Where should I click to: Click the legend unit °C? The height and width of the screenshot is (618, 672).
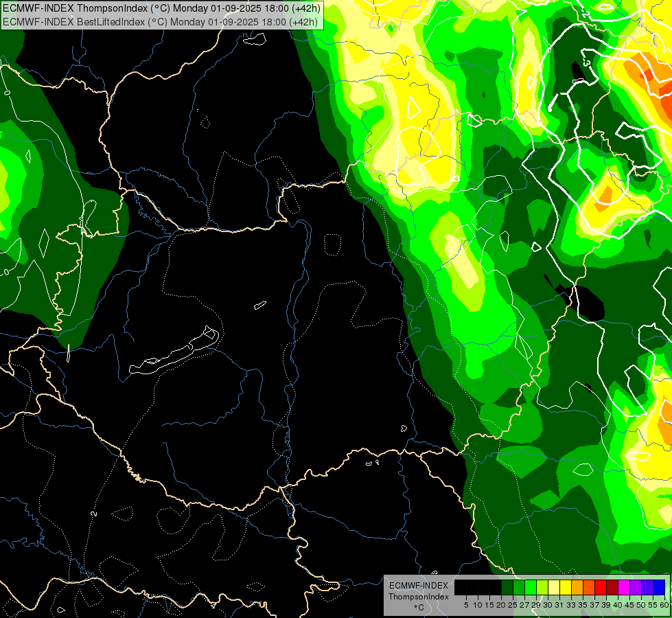tap(419, 608)
